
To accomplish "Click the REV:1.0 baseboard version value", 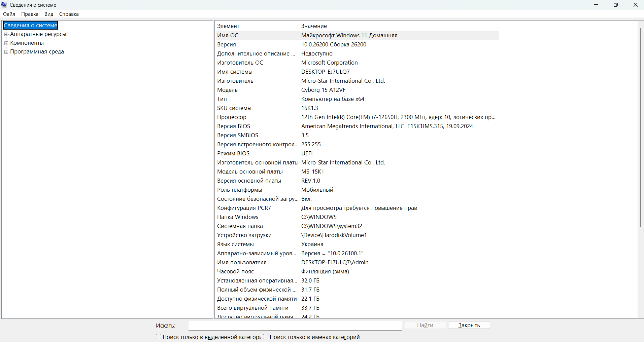I will [x=311, y=181].
